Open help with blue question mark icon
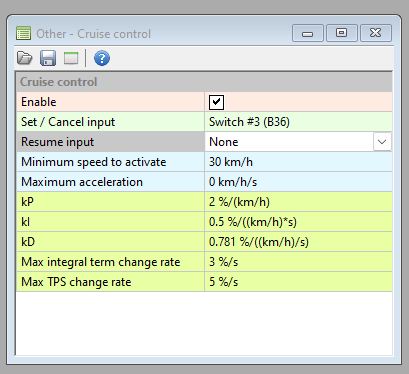The width and height of the screenshot is (409, 374). point(102,58)
